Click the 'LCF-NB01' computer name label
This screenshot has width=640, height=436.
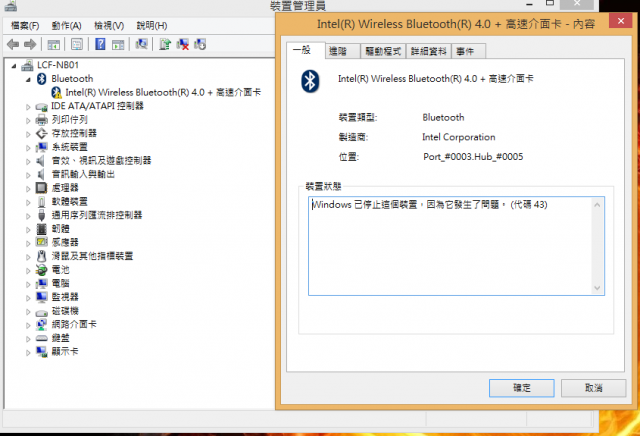(x=58, y=65)
